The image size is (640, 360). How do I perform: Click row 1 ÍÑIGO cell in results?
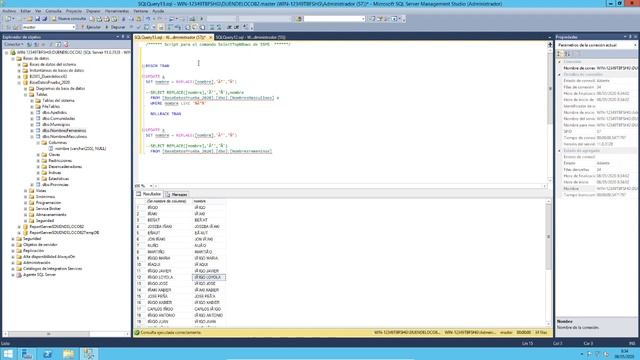(x=169, y=207)
